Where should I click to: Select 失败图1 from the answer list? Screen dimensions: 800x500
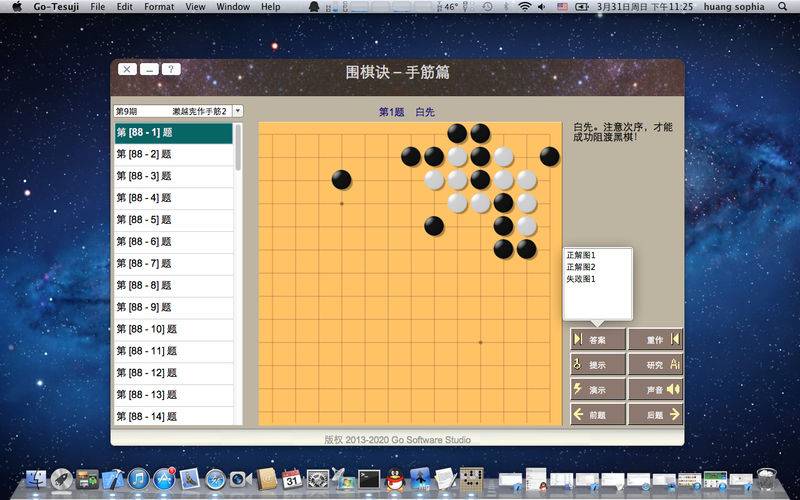tap(581, 279)
